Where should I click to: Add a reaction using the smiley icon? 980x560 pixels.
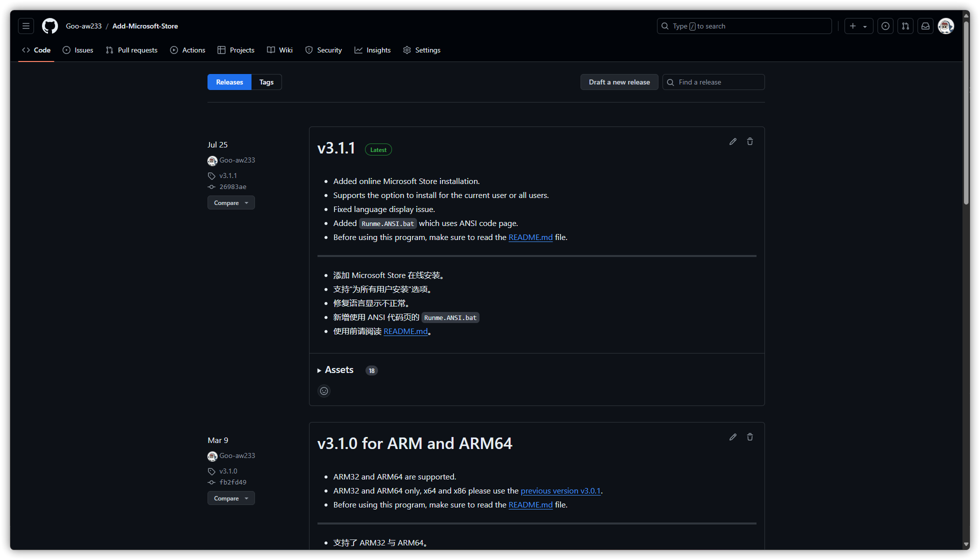324,391
